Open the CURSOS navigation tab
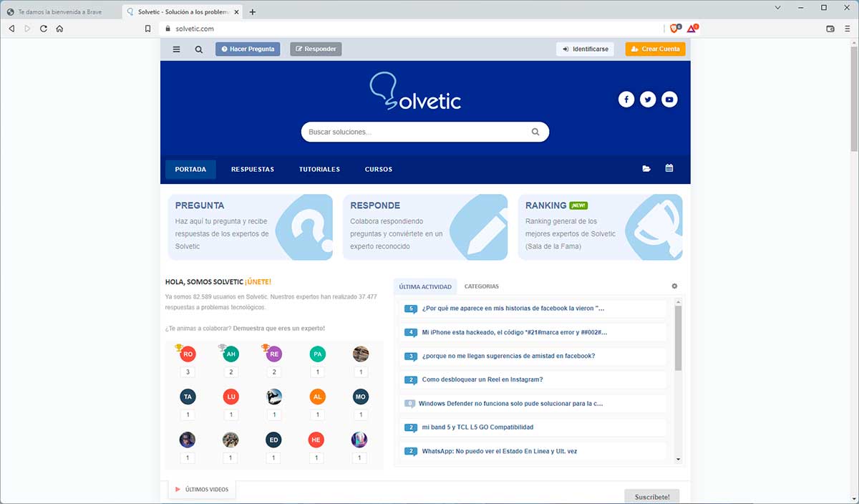The height and width of the screenshot is (504, 859). 379,170
